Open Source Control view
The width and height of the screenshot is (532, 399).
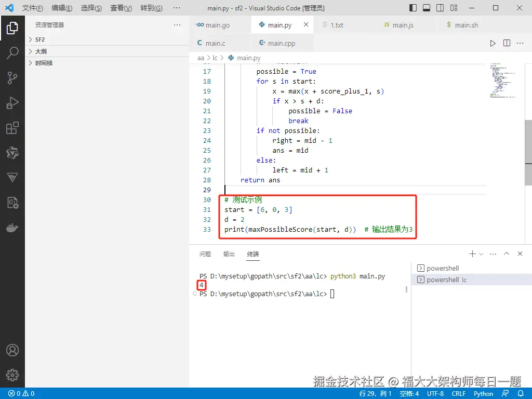coord(12,78)
